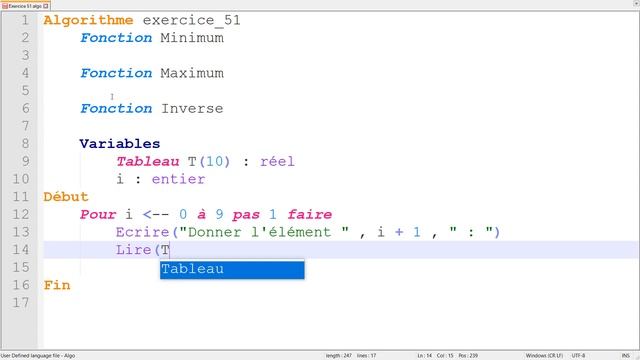The height and width of the screenshot is (360, 640).
Task: Click the Fonction keyword before Minimum
Action: pos(116,38)
